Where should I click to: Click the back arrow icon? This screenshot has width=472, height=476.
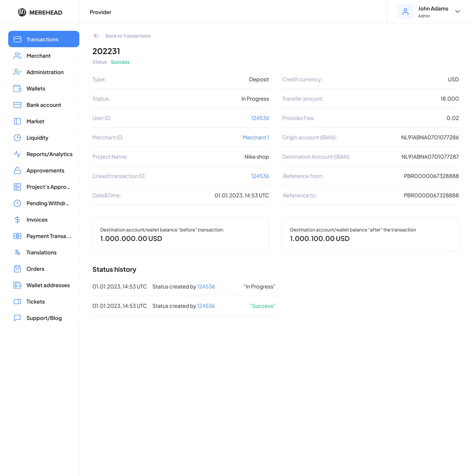click(96, 36)
